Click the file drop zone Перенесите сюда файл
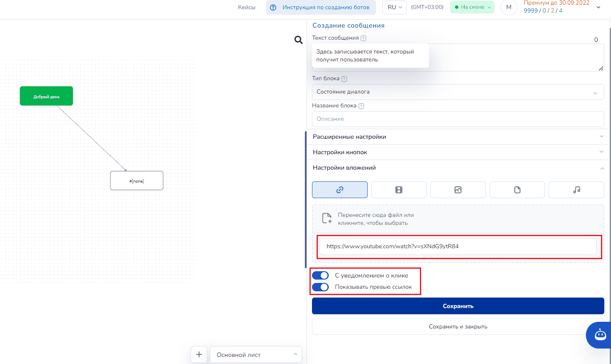The image size is (611, 364). 458,219
